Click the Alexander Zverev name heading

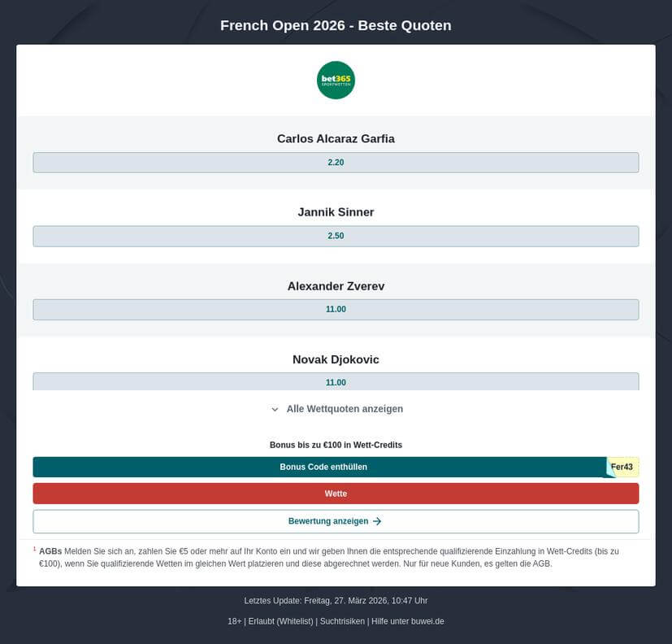click(336, 286)
